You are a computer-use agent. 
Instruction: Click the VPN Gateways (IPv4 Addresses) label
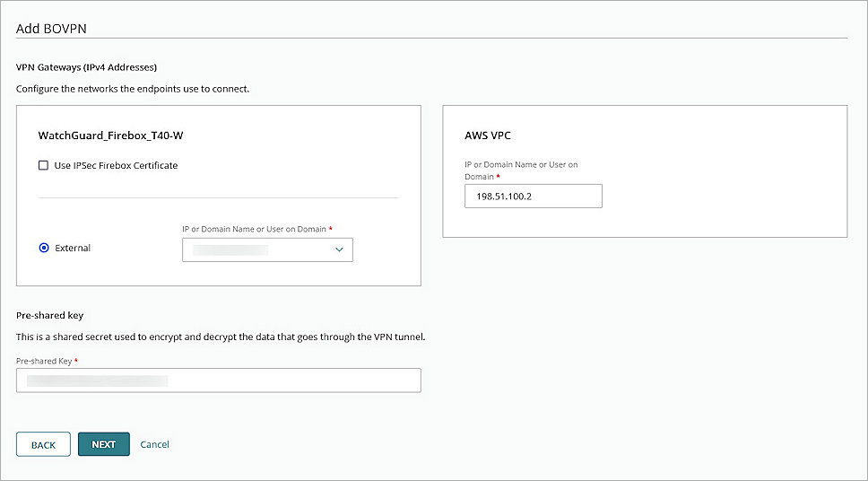pyautogui.click(x=86, y=67)
